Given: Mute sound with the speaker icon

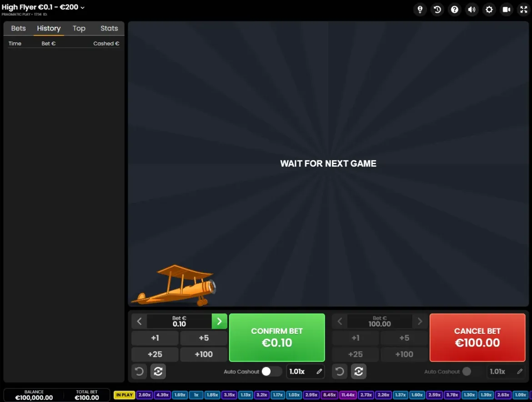Looking at the screenshot, I should (472, 10).
